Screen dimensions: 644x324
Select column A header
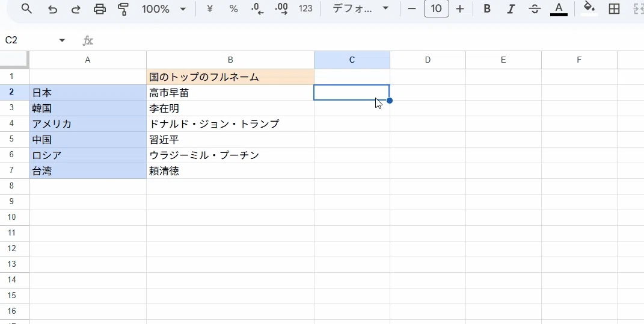click(87, 60)
